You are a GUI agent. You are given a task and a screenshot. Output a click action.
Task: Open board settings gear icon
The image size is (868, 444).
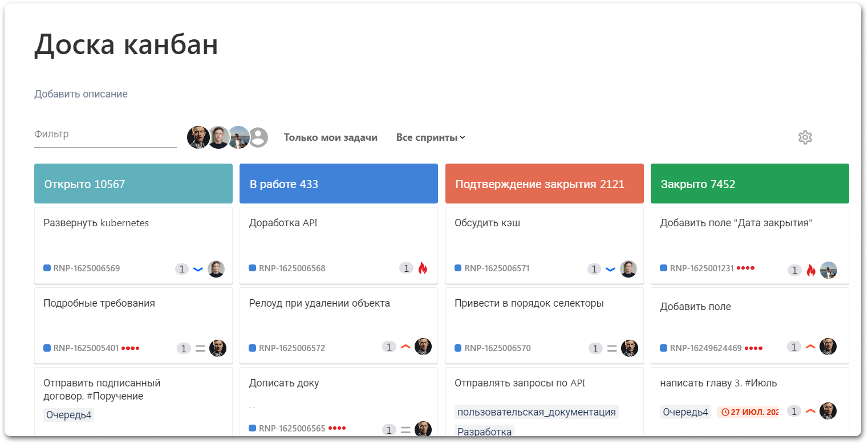(805, 137)
